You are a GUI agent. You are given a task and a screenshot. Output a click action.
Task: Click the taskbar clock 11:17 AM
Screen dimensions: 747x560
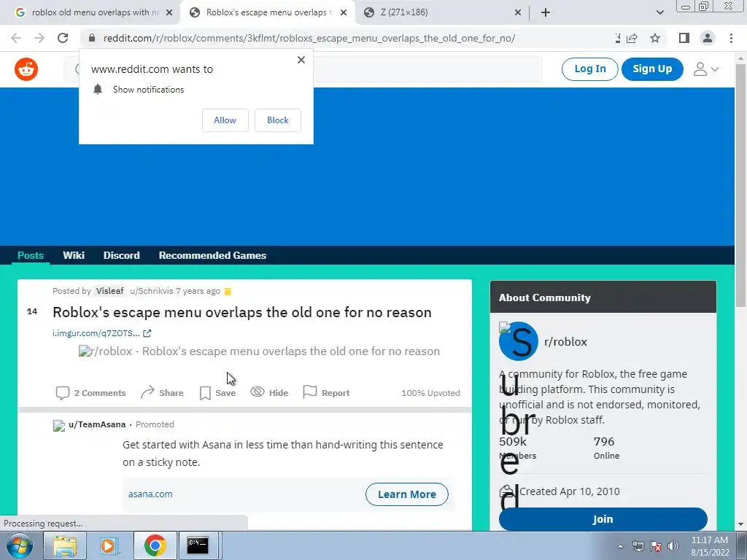pyautogui.click(x=709, y=540)
